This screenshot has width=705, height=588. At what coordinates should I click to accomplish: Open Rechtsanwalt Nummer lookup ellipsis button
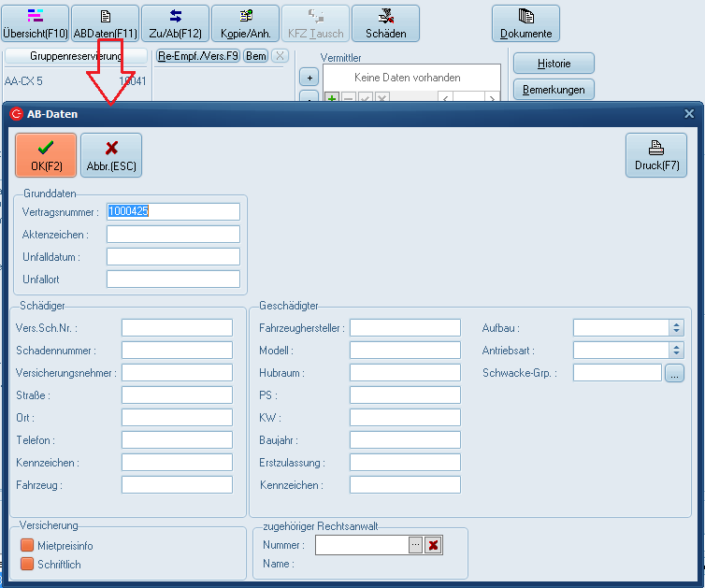(415, 545)
